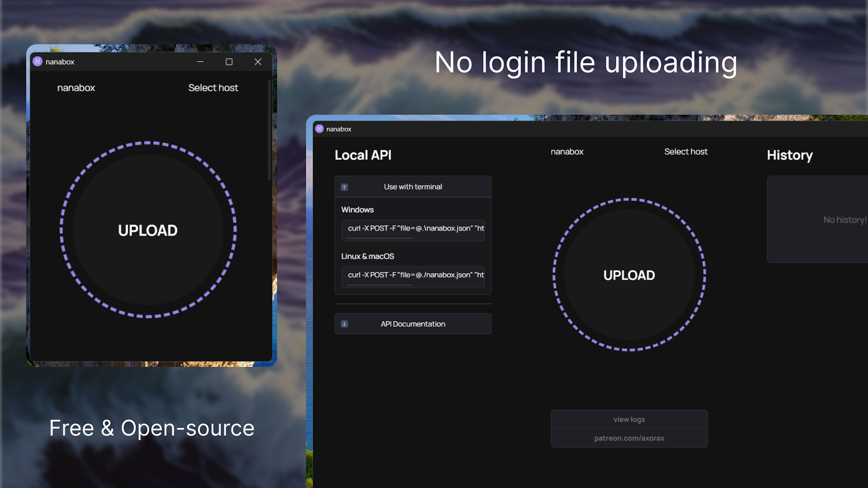
Task: Open the patreon.com/axorax link
Action: 629,438
